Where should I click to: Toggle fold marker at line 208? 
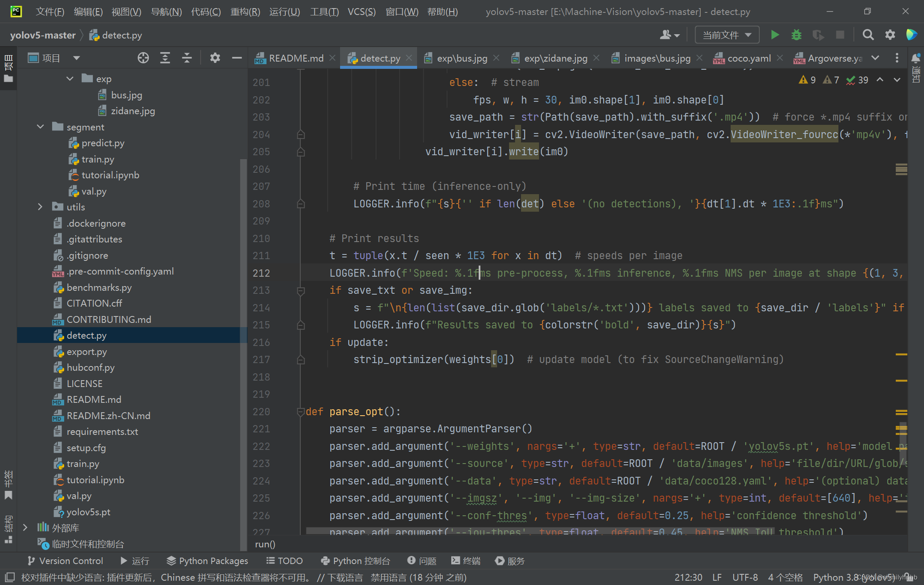click(301, 204)
